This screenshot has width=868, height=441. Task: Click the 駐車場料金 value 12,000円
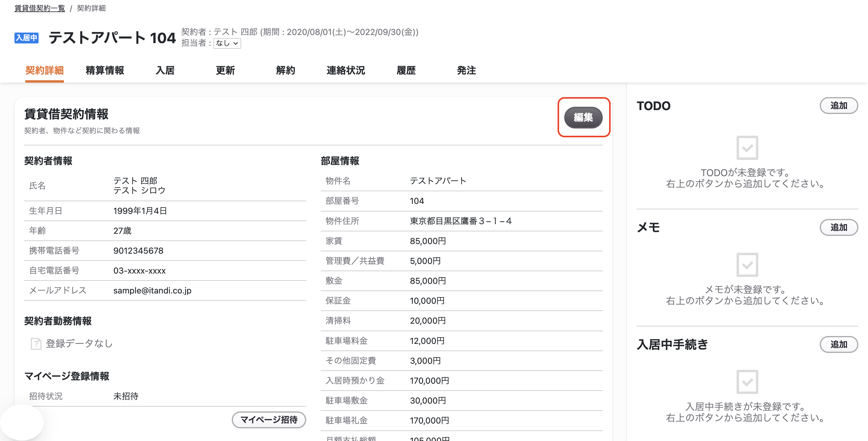[x=427, y=341]
